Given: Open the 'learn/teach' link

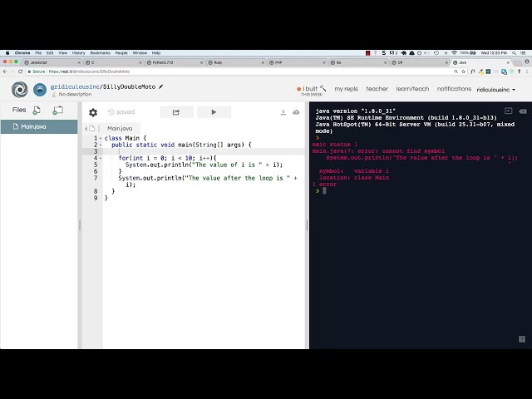Looking at the screenshot, I should 412,89.
